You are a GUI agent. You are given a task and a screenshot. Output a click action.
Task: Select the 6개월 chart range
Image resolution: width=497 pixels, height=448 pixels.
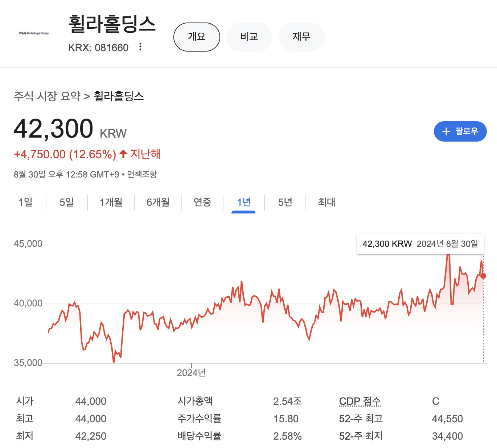(158, 202)
